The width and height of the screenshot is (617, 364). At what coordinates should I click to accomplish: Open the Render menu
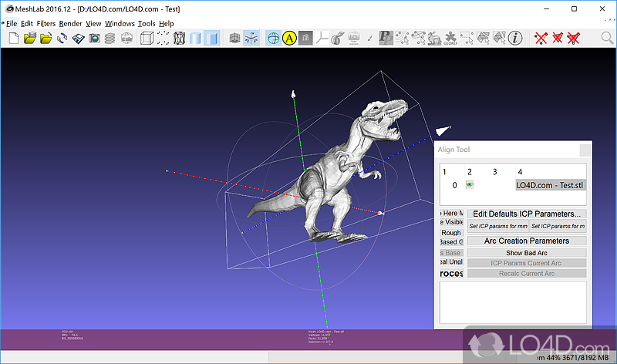[70, 23]
